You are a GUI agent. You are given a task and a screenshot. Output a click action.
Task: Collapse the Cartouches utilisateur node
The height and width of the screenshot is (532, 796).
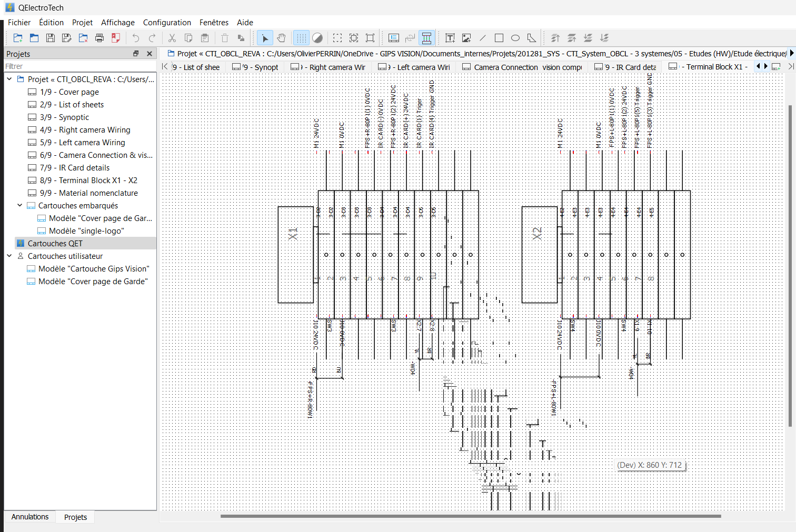pyautogui.click(x=9, y=256)
